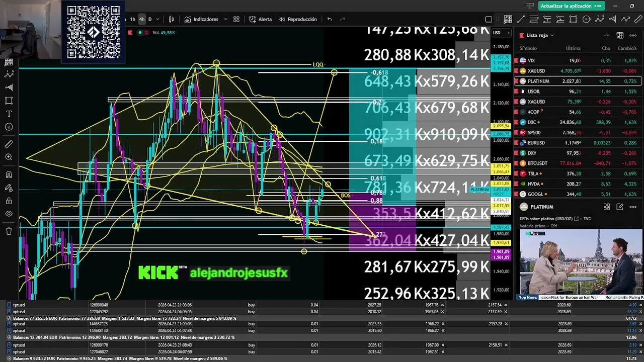Open CFDs sobre platino external link
The image size is (644, 362).
click(576, 219)
